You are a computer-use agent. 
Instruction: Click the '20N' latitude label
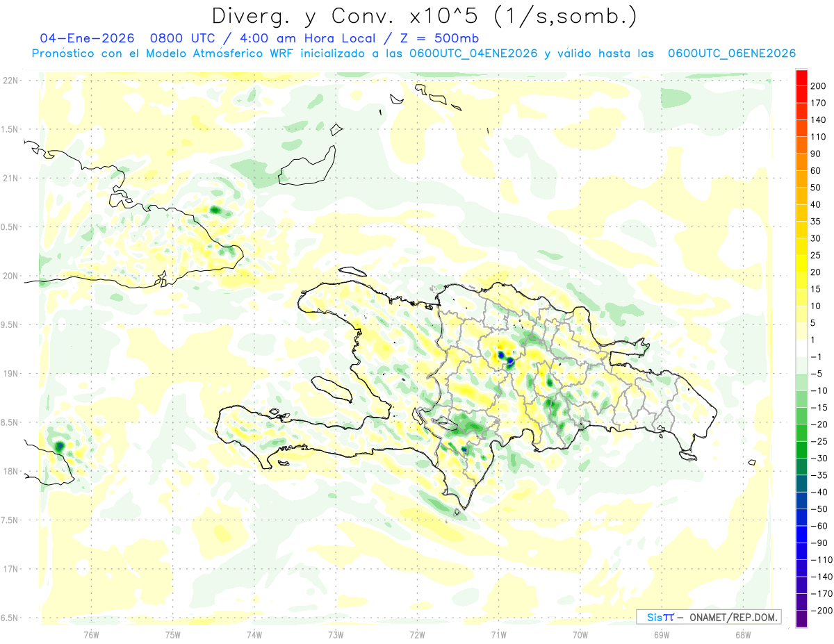click(10, 276)
